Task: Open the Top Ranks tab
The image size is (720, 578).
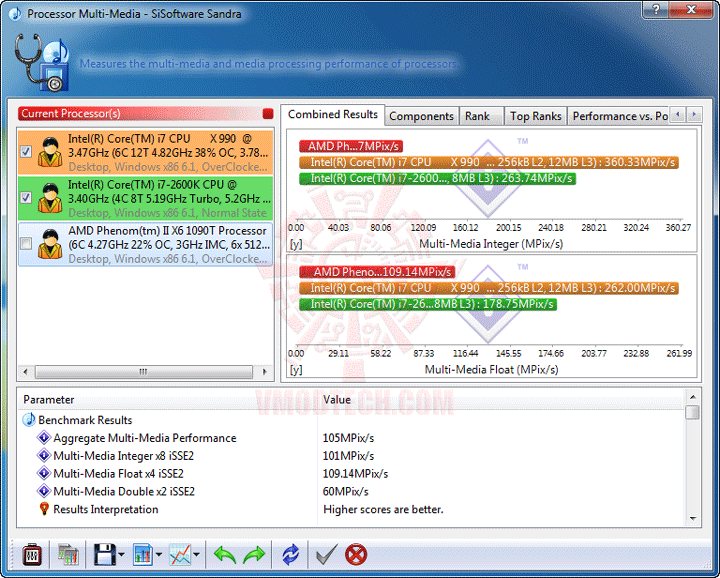Action: [x=535, y=116]
